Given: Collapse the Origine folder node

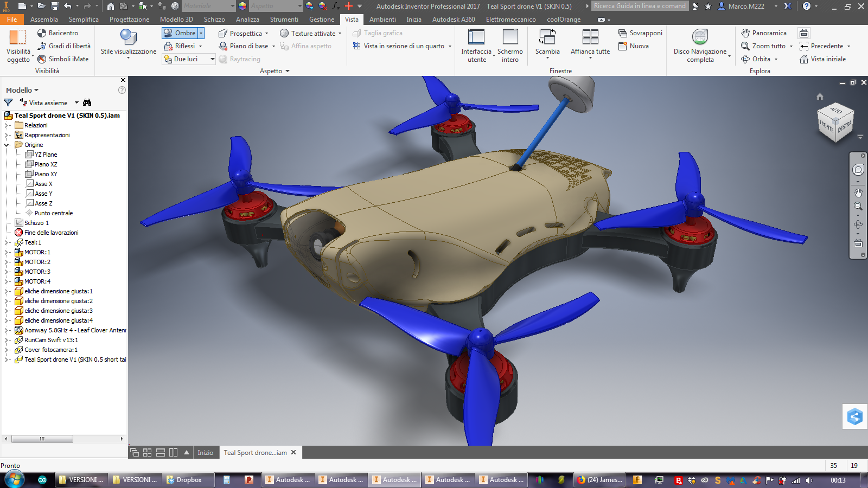Looking at the screenshot, I should click(x=7, y=145).
